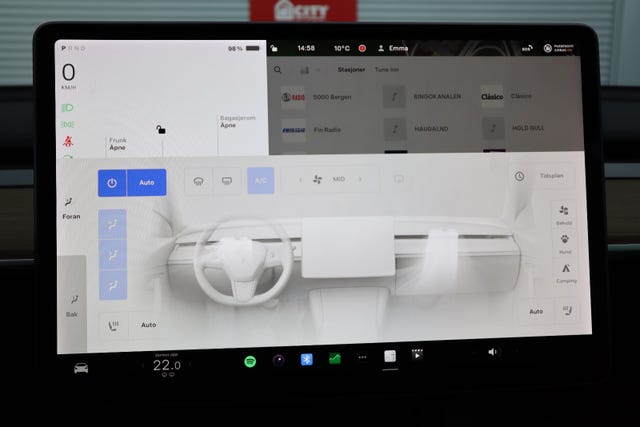Tap the passenger airbag status indicator
Screen dimensions: 640x427
click(x=559, y=49)
